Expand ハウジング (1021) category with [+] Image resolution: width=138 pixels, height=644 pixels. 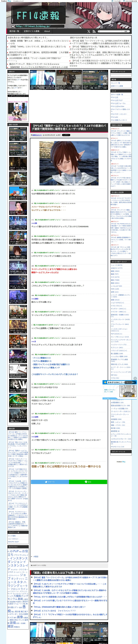tap(125, 351)
